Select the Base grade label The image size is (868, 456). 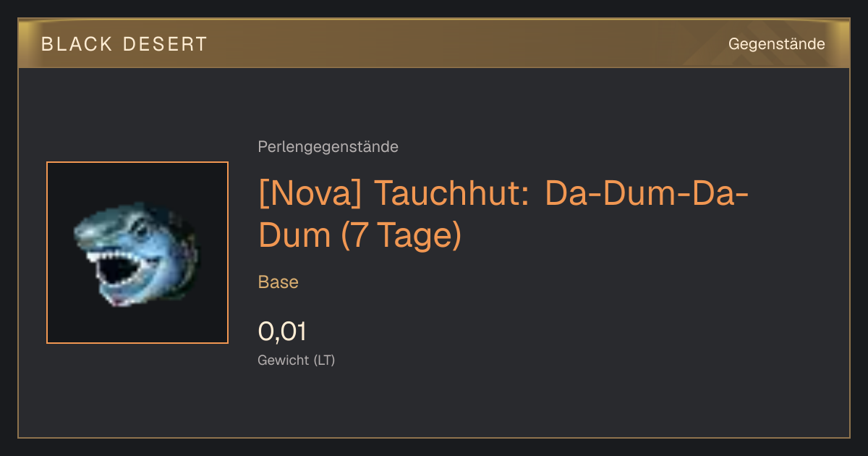pos(278,282)
